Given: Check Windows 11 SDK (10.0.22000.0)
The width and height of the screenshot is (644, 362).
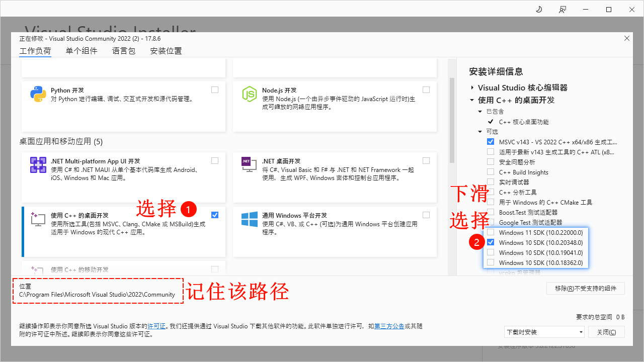Looking at the screenshot, I should tap(491, 232).
